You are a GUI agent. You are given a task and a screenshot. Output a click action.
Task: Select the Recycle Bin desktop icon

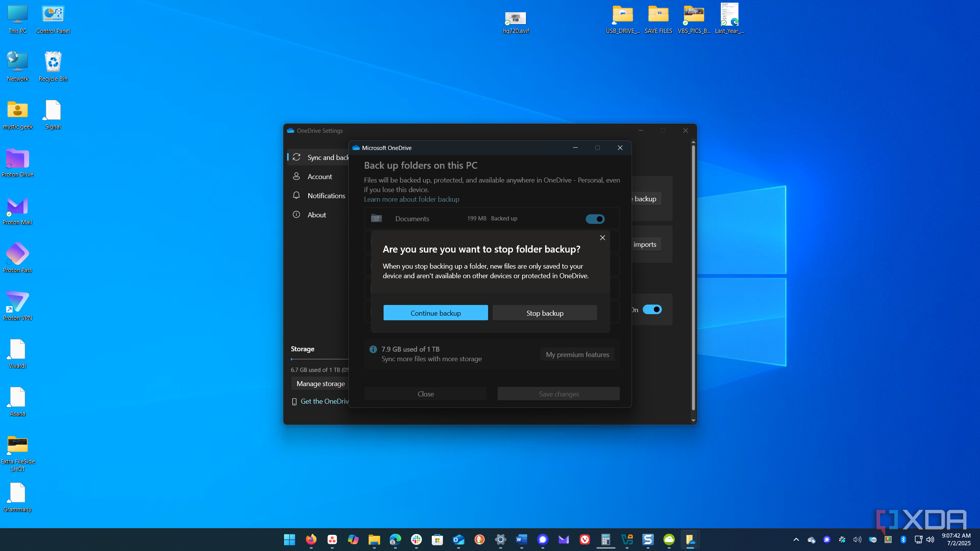53,66
